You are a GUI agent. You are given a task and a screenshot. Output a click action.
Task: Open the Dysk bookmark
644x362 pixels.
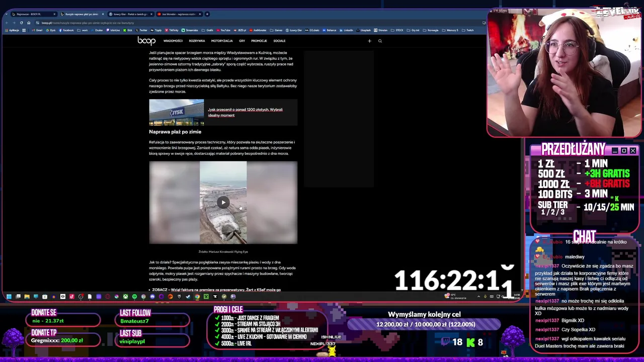[x=51, y=30]
